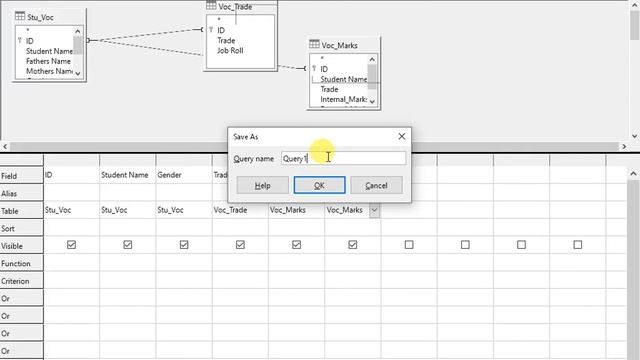Click down arrow of design pane vertical scrollbar

coord(634,136)
